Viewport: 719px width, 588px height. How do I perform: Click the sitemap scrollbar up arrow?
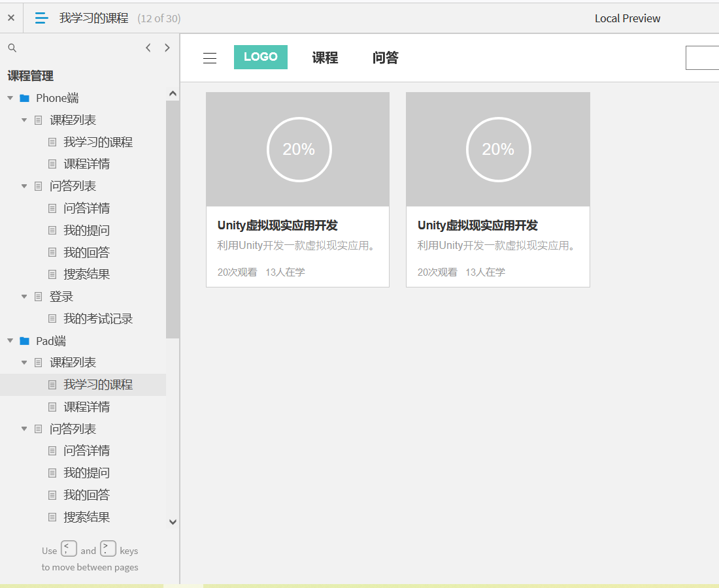tap(173, 94)
